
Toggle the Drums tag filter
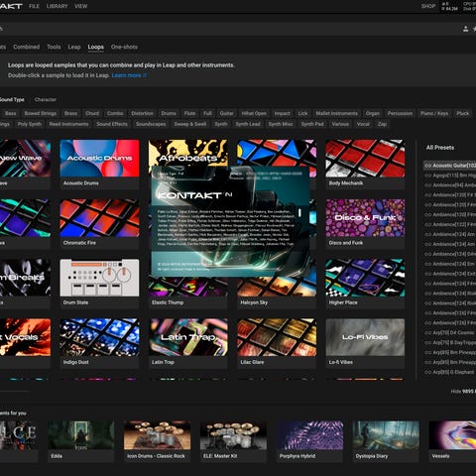(x=169, y=113)
